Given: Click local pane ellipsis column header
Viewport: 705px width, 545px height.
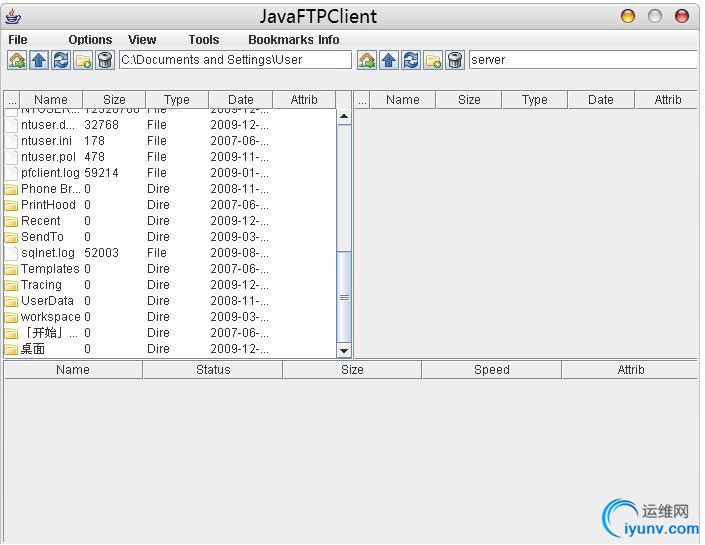Looking at the screenshot, I should (12, 100).
